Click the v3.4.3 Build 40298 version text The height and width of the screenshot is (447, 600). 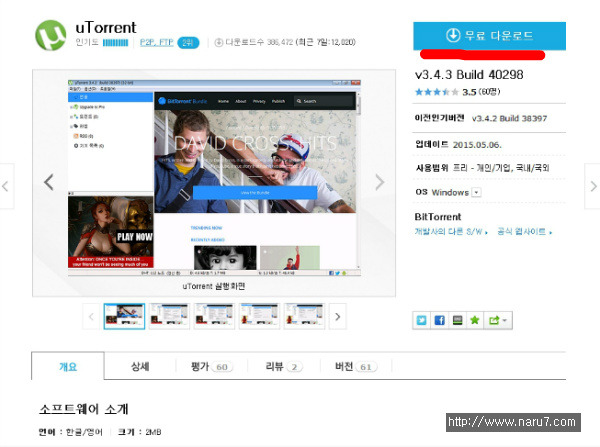[x=469, y=75]
